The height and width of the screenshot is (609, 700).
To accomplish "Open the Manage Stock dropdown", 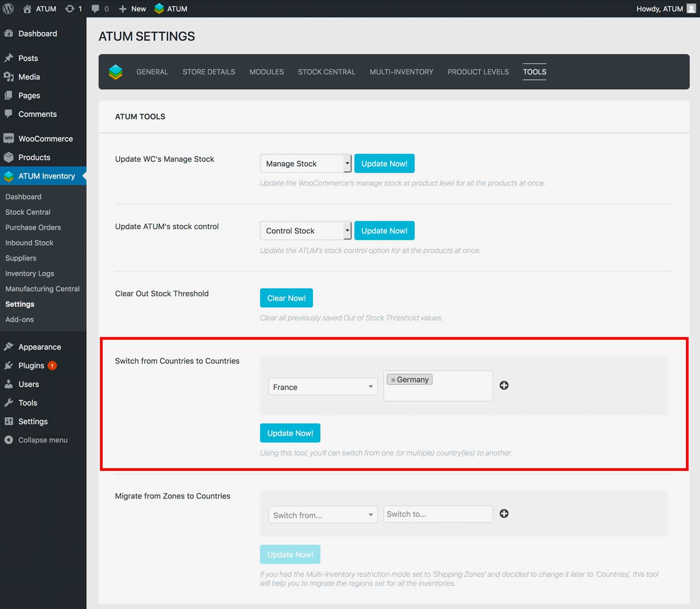I will (x=305, y=163).
